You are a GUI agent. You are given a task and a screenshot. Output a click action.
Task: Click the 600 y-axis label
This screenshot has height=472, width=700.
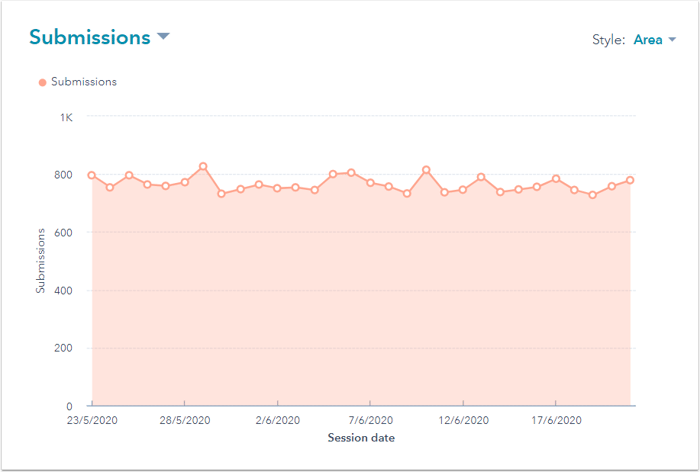[63, 233]
